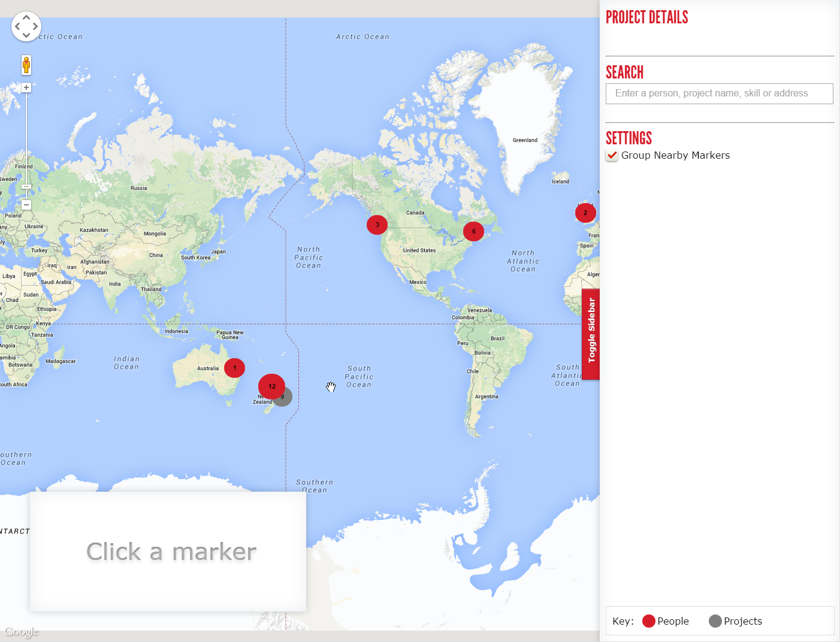The width and height of the screenshot is (840, 642).
Task: Click the red marker numbered 3
Action: pos(377,225)
